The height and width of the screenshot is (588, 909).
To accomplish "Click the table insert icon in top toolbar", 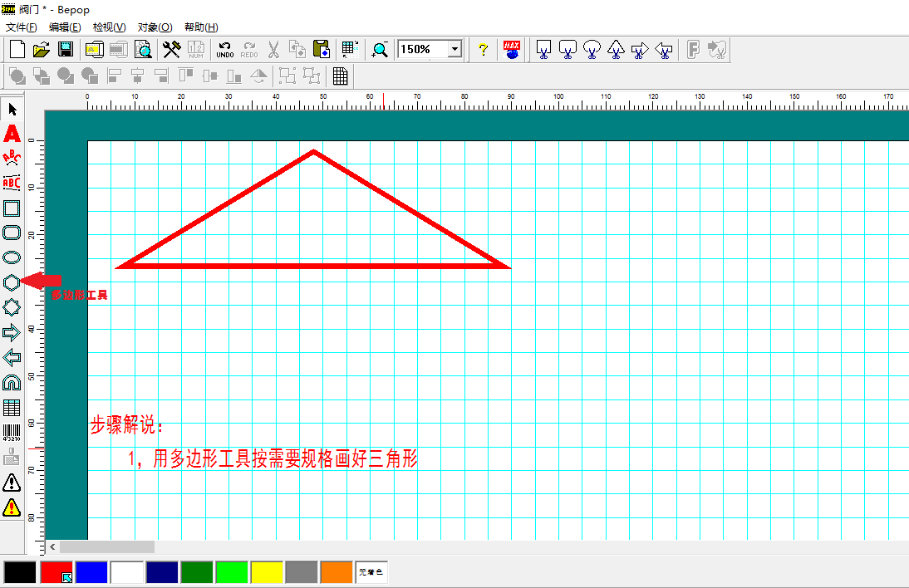I will [350, 50].
